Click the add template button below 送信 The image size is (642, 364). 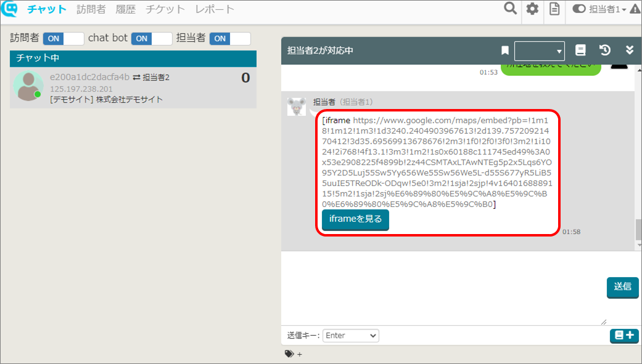point(624,336)
